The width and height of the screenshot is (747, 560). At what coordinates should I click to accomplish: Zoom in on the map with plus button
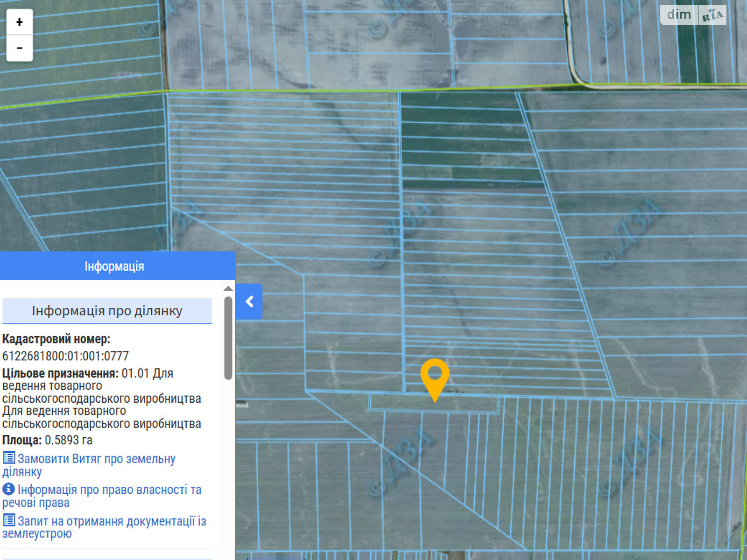(20, 22)
